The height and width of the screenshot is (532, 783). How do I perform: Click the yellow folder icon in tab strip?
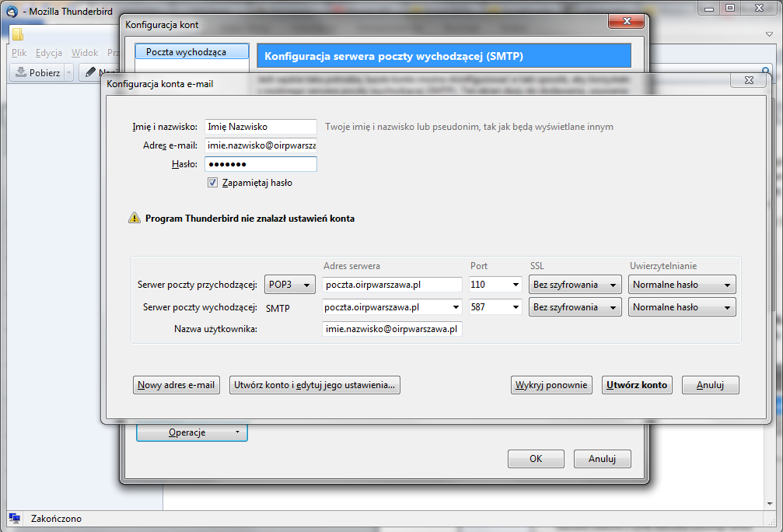point(17,34)
